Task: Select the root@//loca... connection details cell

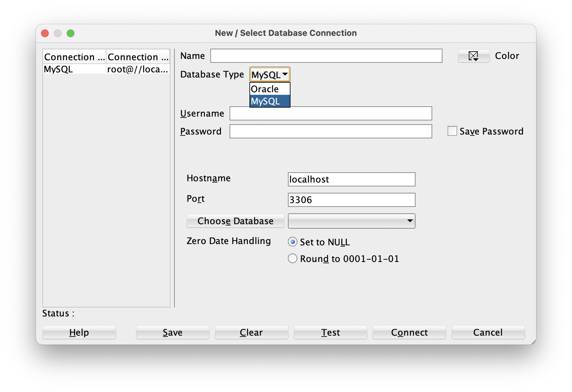Action: 138,69
